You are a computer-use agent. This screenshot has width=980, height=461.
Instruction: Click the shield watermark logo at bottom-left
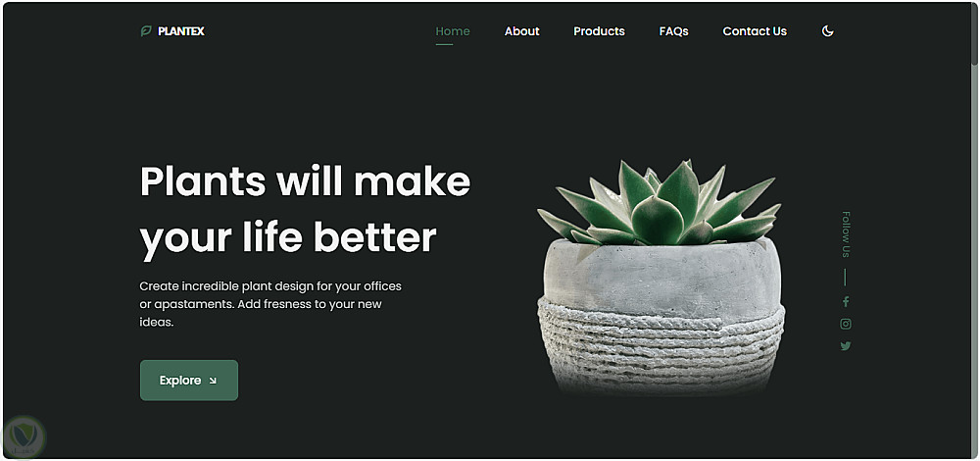[24, 439]
